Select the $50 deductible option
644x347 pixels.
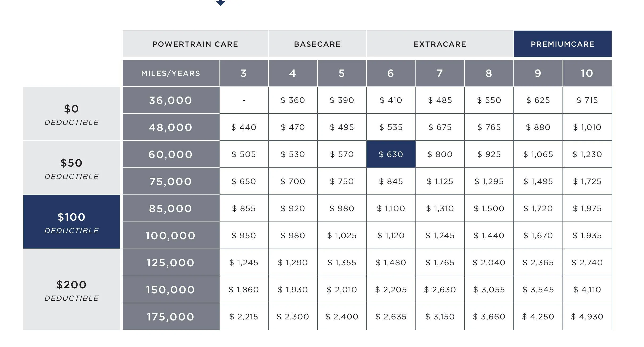pyautogui.click(x=72, y=168)
